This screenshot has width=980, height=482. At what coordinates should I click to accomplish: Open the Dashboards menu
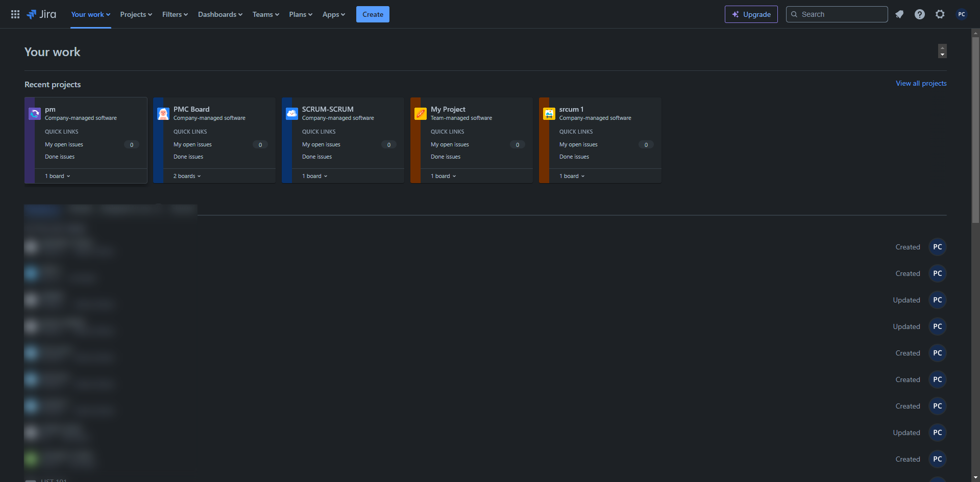220,14
